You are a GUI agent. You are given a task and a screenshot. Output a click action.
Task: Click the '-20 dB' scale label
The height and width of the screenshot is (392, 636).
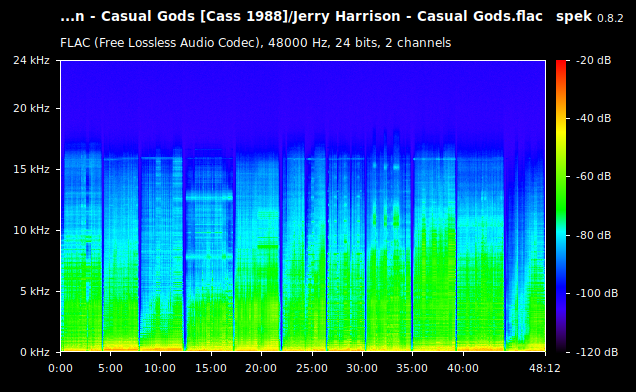pyautogui.click(x=593, y=60)
